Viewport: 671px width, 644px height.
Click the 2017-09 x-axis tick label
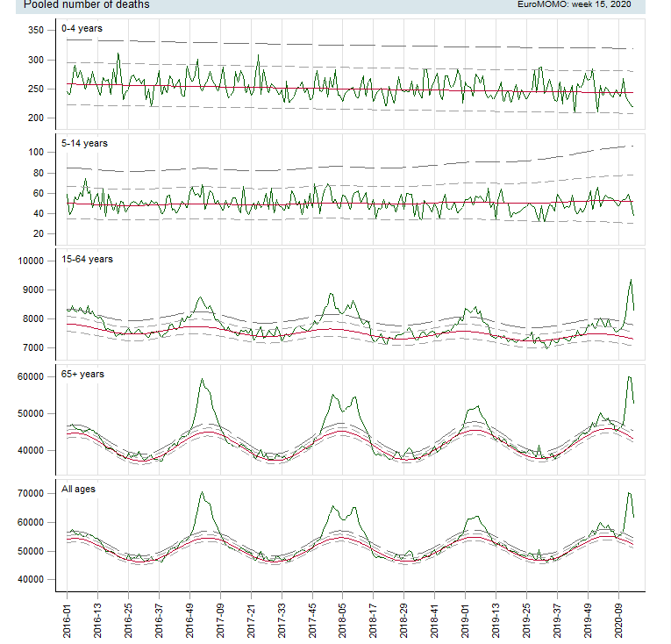(221, 619)
